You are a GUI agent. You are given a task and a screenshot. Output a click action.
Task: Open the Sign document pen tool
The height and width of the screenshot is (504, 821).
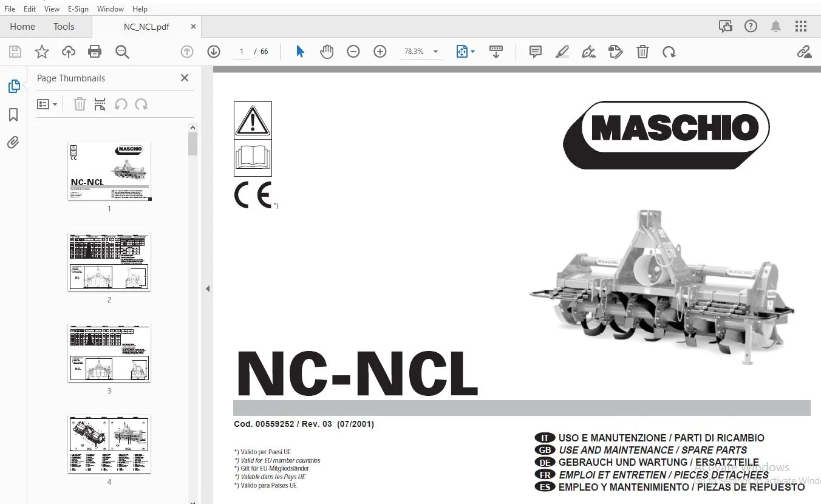click(x=588, y=52)
